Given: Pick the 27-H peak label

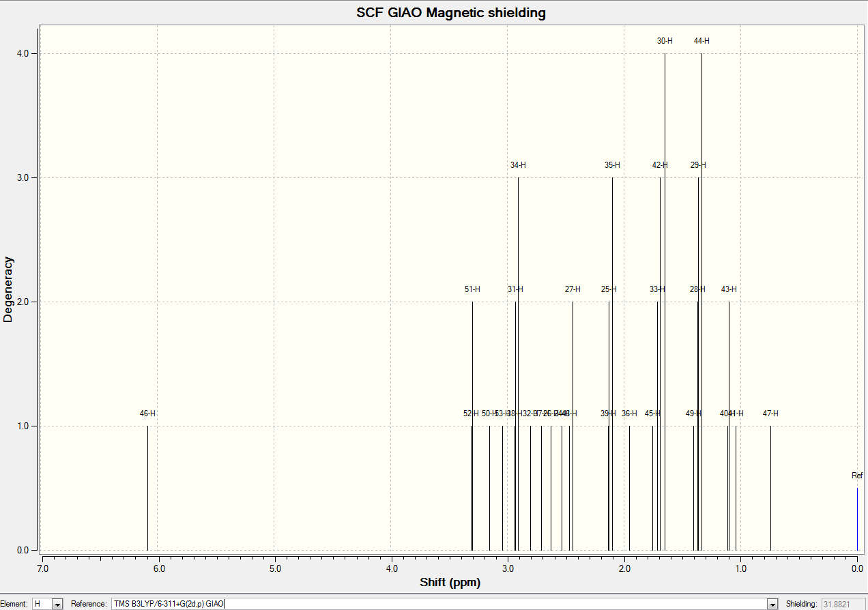Looking at the screenshot, I should click(x=573, y=289).
